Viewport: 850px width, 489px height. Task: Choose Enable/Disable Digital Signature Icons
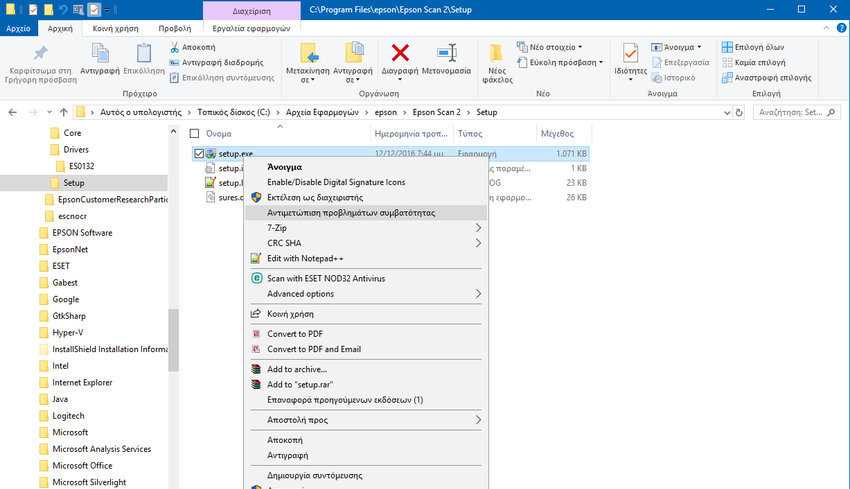tap(365, 182)
